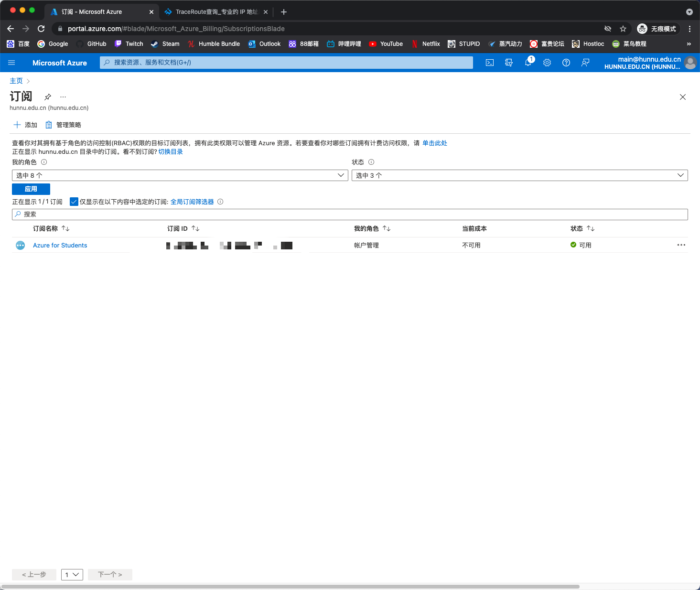Toggle the global subscription filter checkbox

(74, 202)
